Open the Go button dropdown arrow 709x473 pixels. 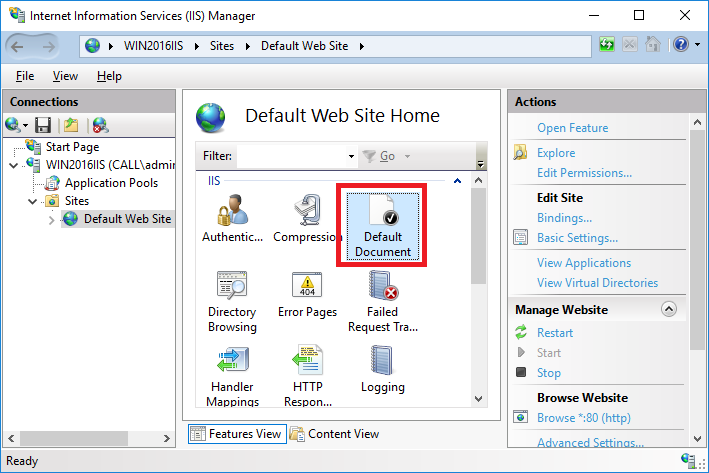tap(407, 156)
